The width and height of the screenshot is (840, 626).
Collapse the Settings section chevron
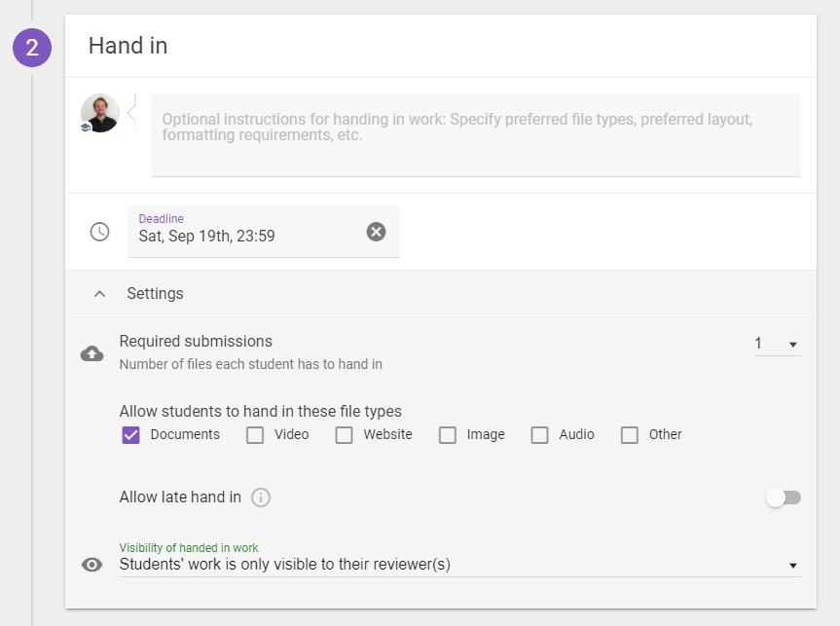(x=99, y=294)
